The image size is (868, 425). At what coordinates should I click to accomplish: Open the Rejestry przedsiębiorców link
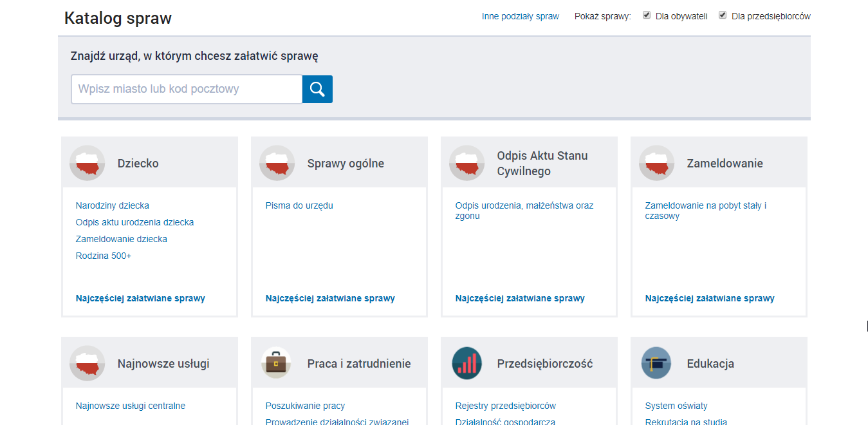click(x=505, y=406)
